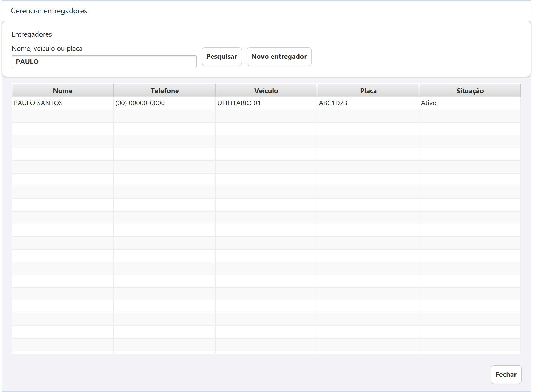Click the phone (00) 00000-0000 cell
The image size is (533, 392).
(x=164, y=103)
